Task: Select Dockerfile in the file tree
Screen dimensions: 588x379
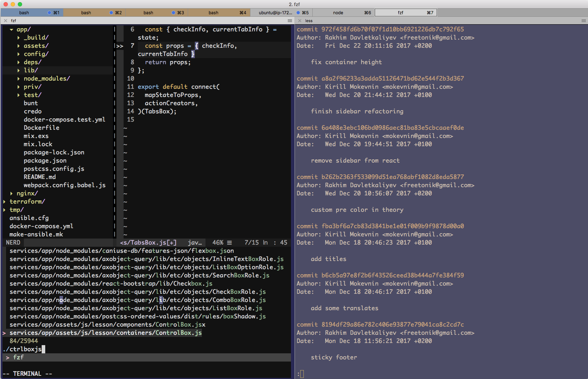Action: [x=42, y=128]
